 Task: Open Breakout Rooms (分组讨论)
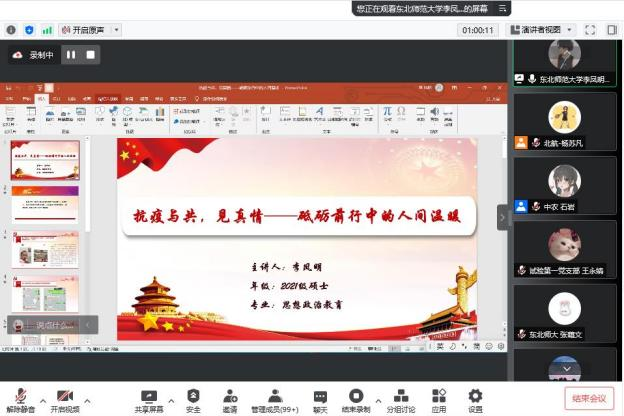click(x=400, y=397)
